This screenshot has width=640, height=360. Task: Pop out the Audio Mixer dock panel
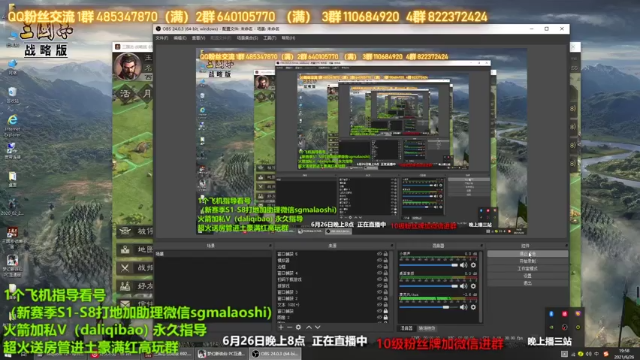click(x=482, y=246)
